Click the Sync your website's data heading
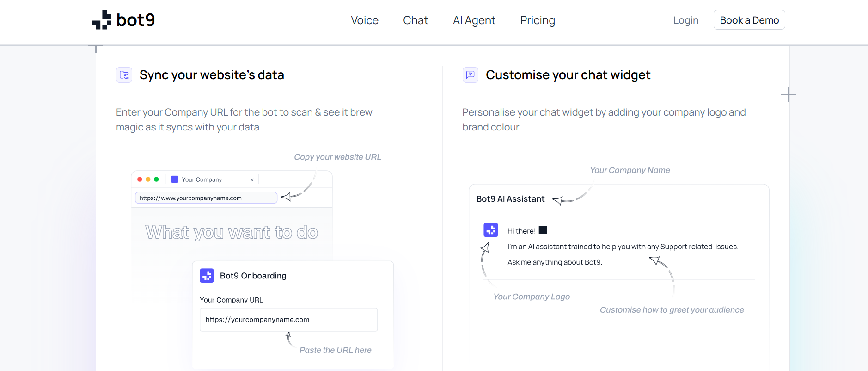This screenshot has height=371, width=868. (x=212, y=75)
